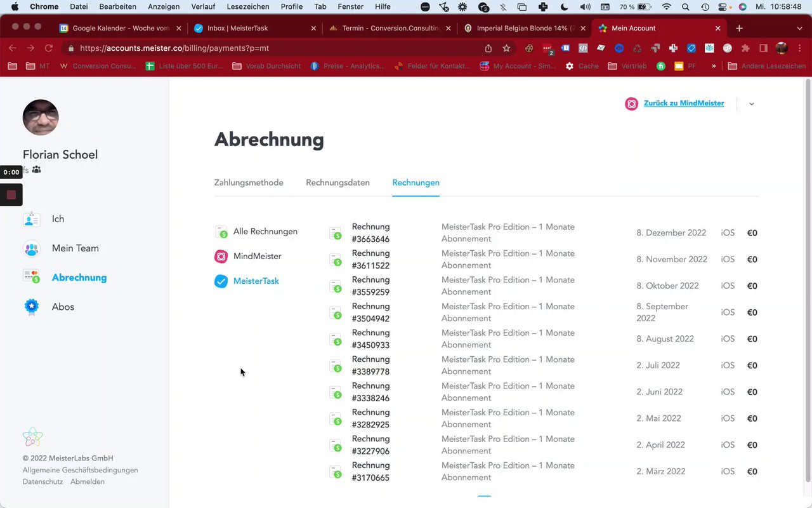Open the extensions puzzle piece icon

(x=745, y=48)
